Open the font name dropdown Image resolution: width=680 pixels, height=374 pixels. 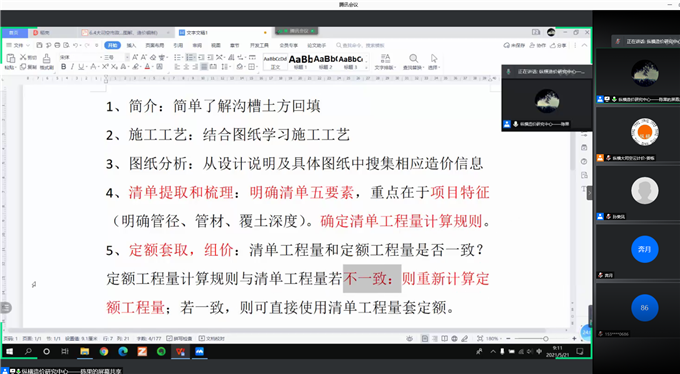79,57
